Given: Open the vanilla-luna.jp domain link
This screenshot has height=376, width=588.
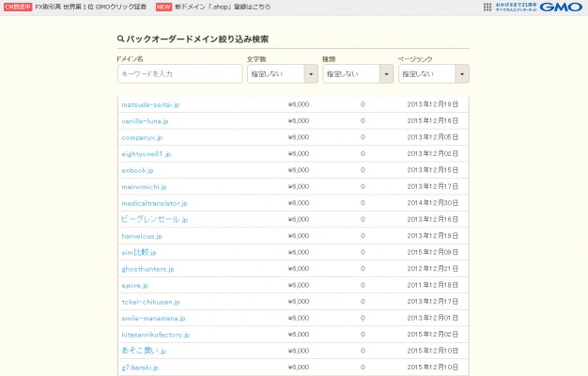Looking at the screenshot, I should 145,121.
